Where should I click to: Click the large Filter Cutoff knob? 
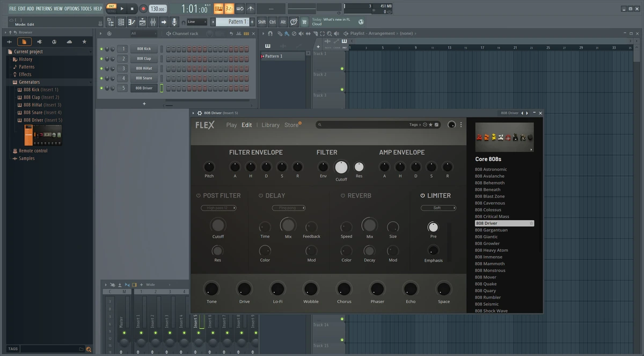pos(341,167)
